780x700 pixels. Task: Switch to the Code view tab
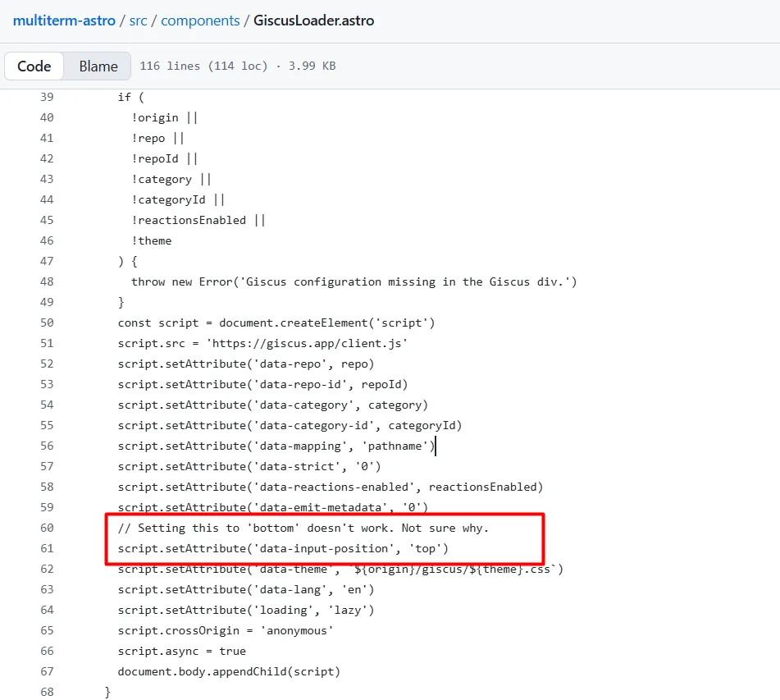pos(34,66)
